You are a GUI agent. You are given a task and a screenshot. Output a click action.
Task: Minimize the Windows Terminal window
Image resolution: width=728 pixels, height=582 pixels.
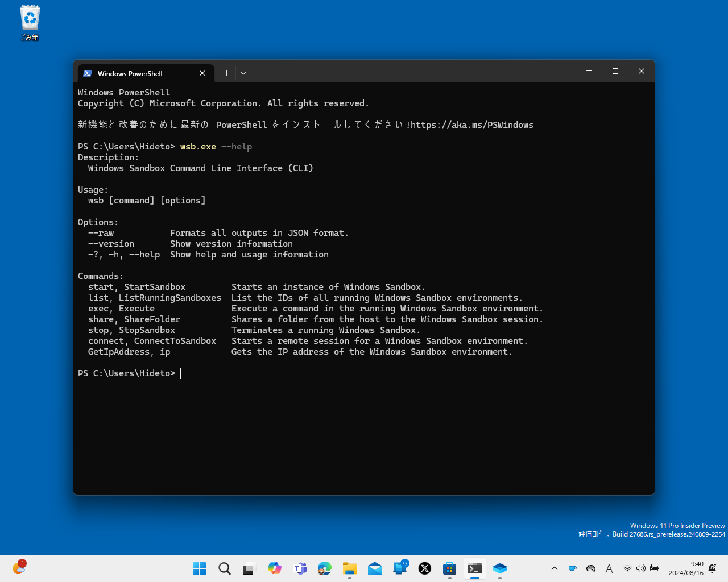[x=589, y=71]
